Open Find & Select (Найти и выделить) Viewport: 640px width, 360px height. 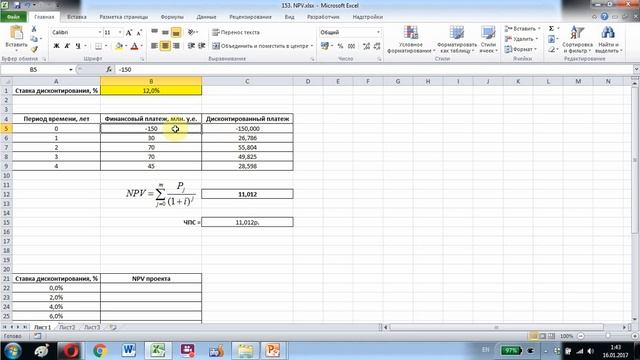pyautogui.click(x=608, y=39)
